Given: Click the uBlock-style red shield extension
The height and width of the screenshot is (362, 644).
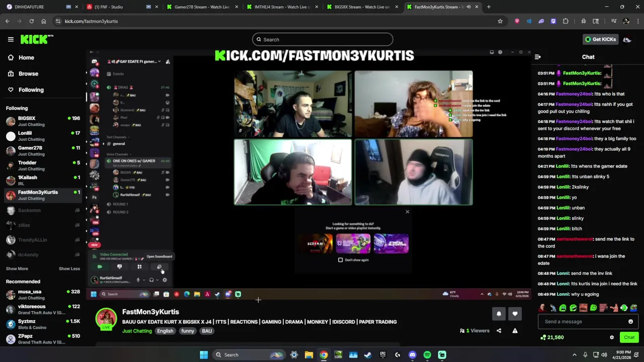Looking at the screenshot, I should click(x=517, y=21).
